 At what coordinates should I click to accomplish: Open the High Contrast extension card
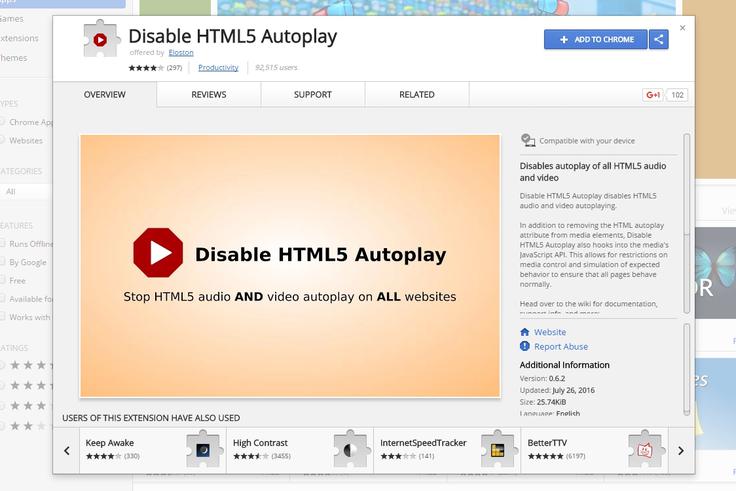point(300,450)
